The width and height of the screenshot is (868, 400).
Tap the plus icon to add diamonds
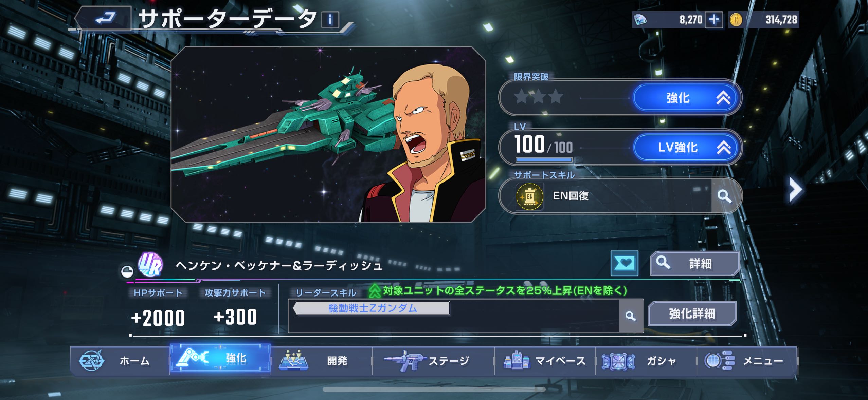tap(713, 20)
